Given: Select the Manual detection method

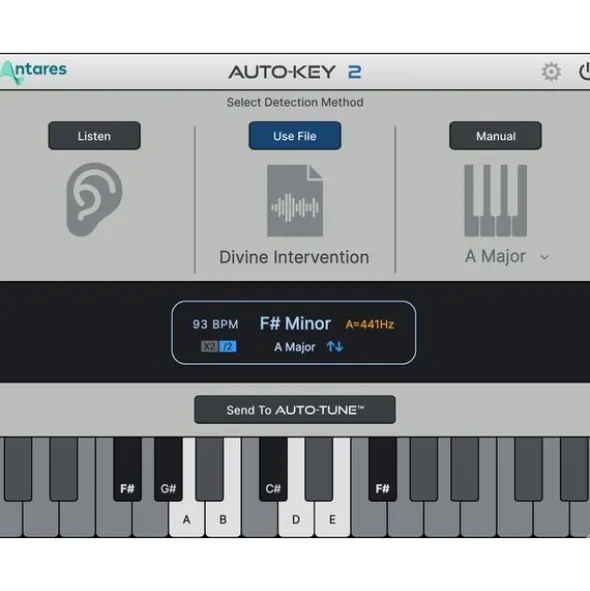Looking at the screenshot, I should click(x=495, y=136).
